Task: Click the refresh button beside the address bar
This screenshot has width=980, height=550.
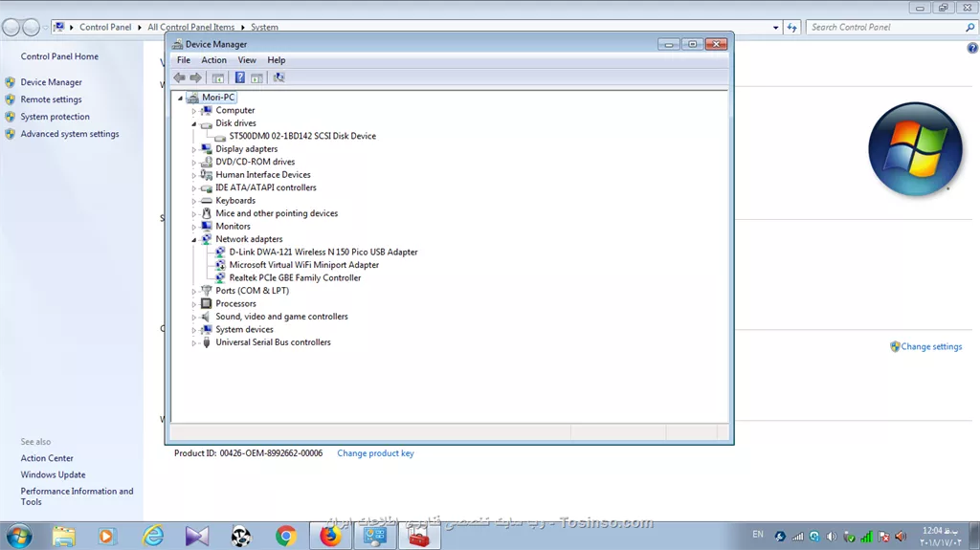Action: coord(791,28)
